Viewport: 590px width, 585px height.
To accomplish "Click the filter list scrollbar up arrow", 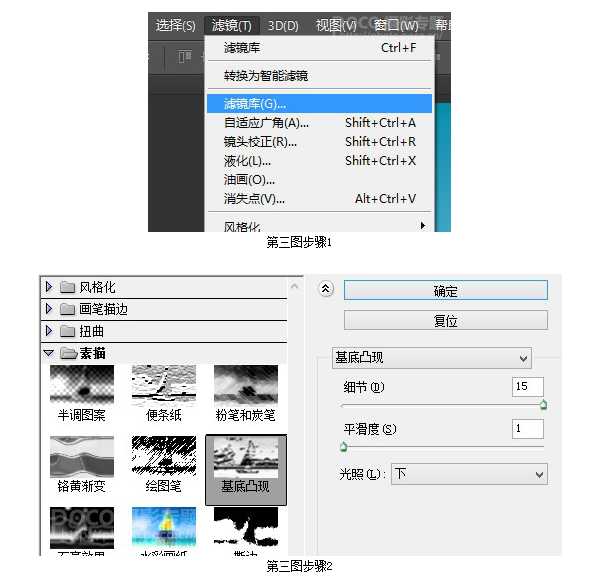I will [295, 287].
